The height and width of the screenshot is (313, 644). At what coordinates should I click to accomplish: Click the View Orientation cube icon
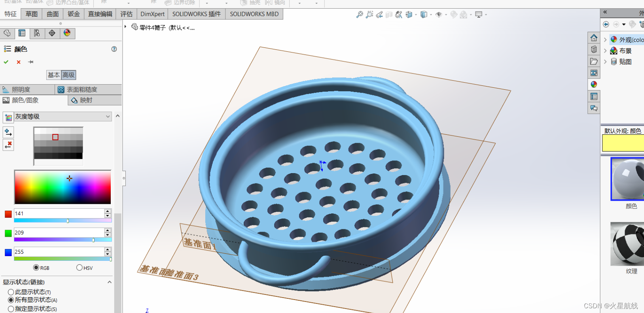coord(409,15)
